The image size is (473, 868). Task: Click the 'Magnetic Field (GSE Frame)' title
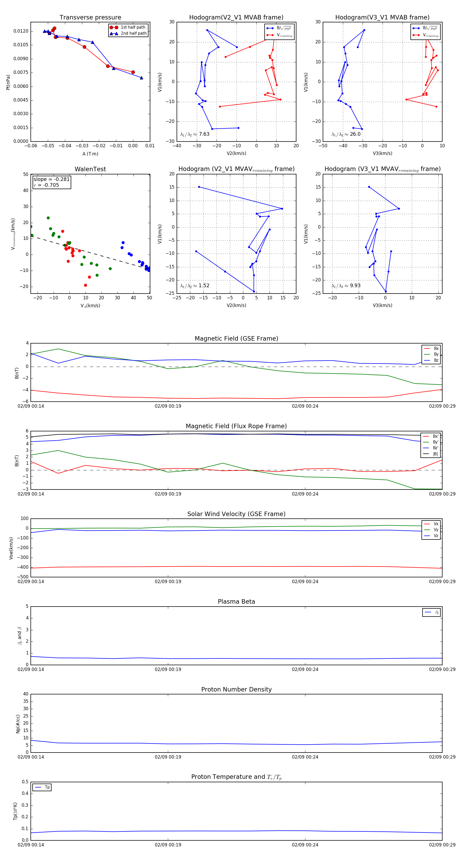236,339
